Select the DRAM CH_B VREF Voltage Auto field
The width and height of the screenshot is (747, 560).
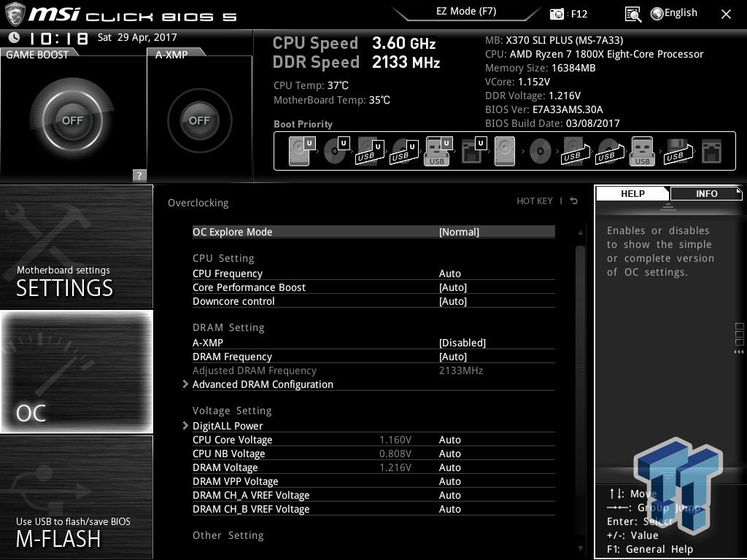point(449,508)
